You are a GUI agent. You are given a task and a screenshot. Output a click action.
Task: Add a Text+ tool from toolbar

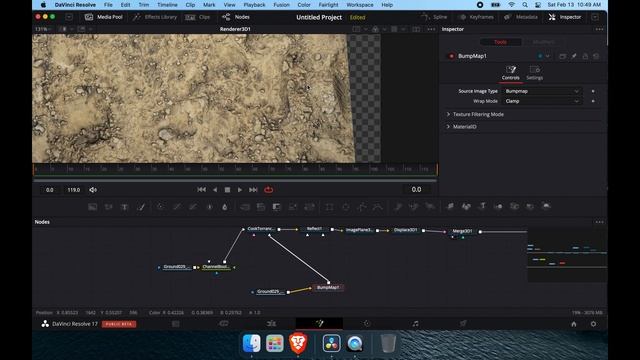pyautogui.click(x=124, y=207)
